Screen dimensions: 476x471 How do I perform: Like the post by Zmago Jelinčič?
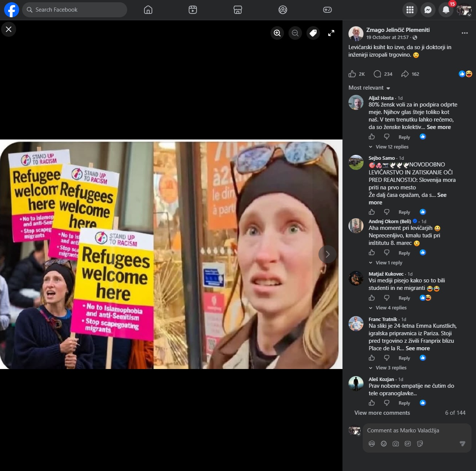pyautogui.click(x=352, y=74)
